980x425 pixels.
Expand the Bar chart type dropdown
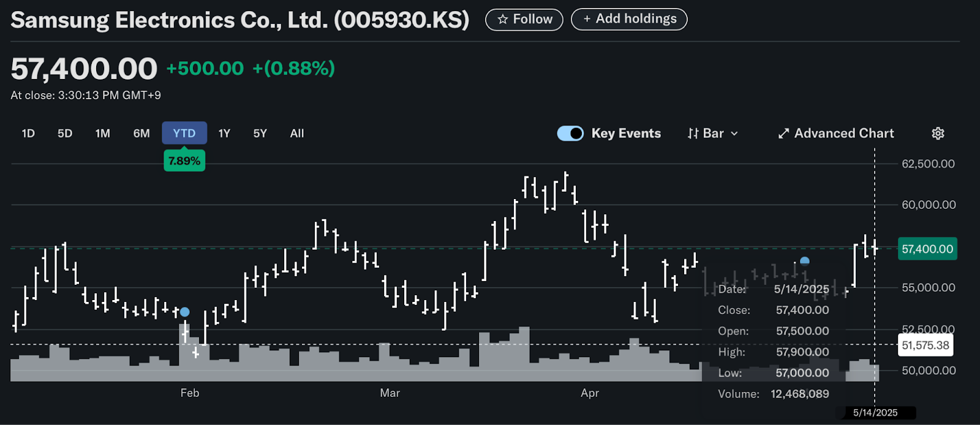pos(713,134)
